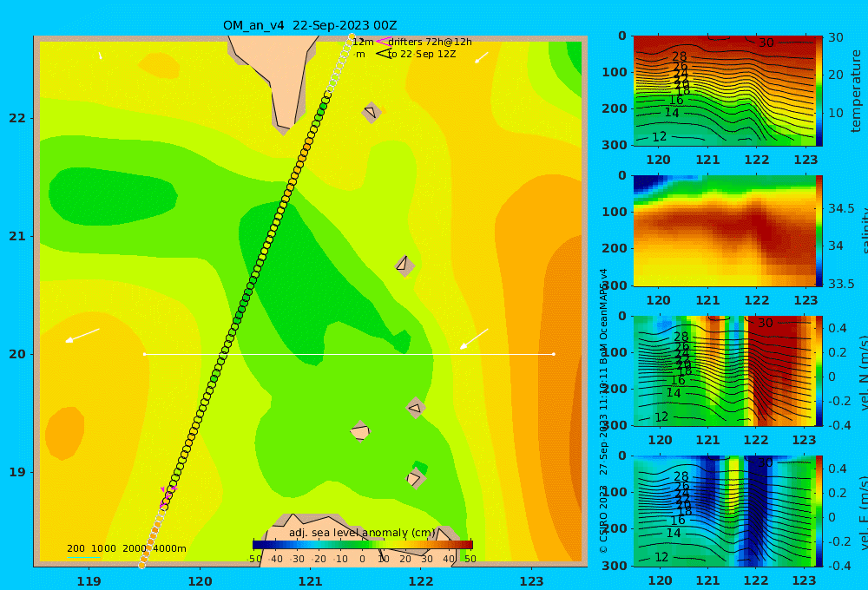Select the island marker near 122E, 19N
The height and width of the screenshot is (590, 868).
[x=416, y=477]
